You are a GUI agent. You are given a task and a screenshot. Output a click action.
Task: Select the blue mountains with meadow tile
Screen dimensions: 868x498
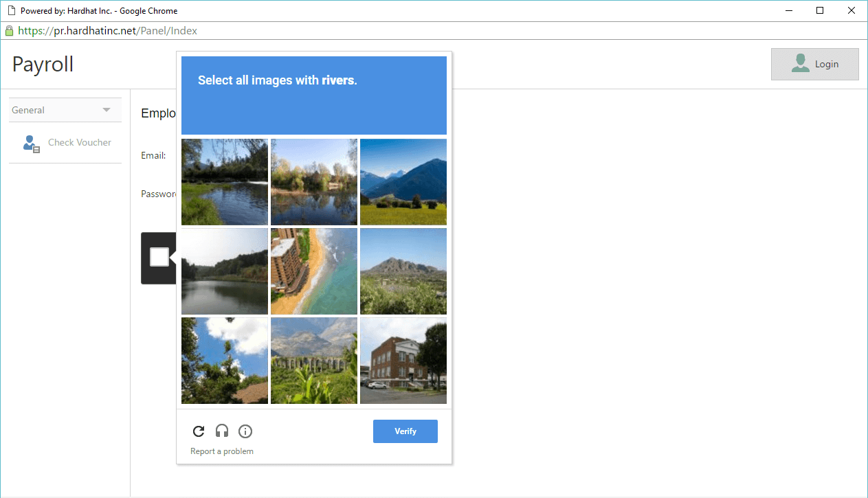click(403, 182)
